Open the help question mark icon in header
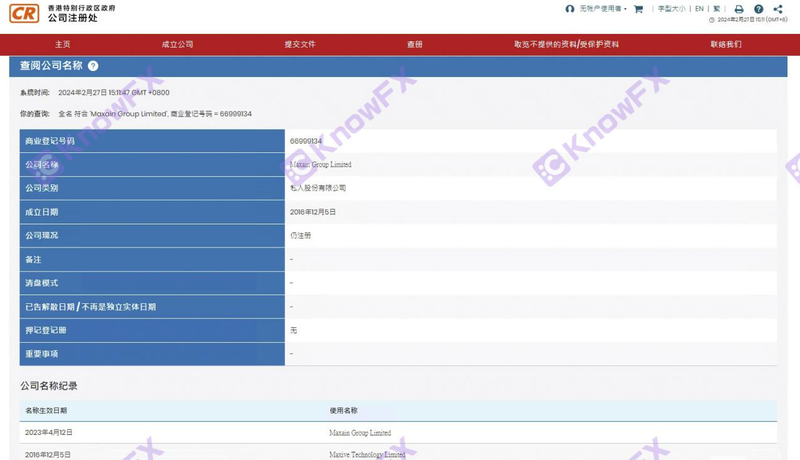 [x=758, y=9]
